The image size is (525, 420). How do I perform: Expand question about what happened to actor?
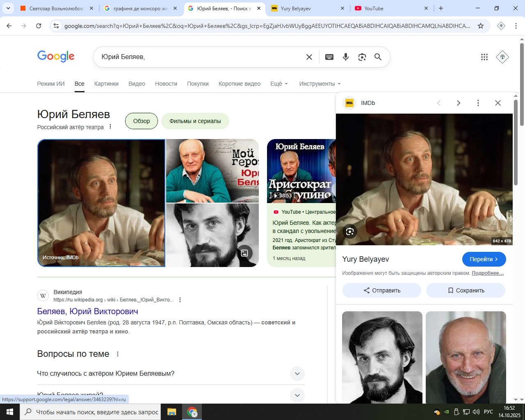[297, 374]
